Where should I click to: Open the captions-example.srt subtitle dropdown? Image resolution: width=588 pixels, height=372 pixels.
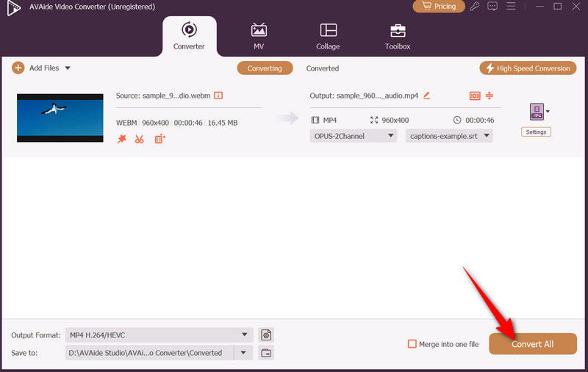click(448, 136)
